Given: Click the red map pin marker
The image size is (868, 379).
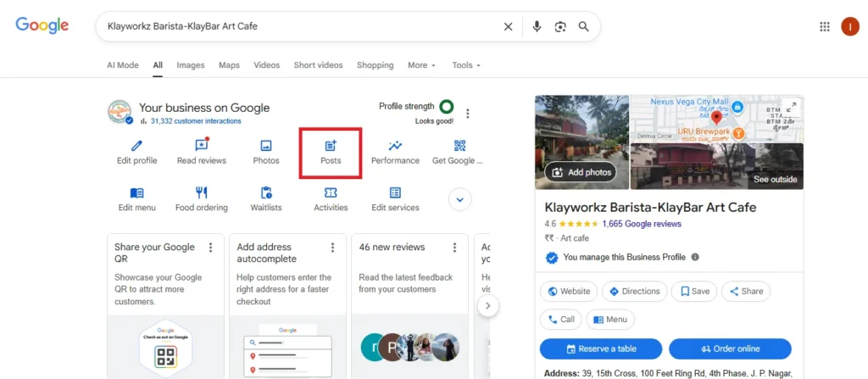Looking at the screenshot, I should pyautogui.click(x=715, y=118).
